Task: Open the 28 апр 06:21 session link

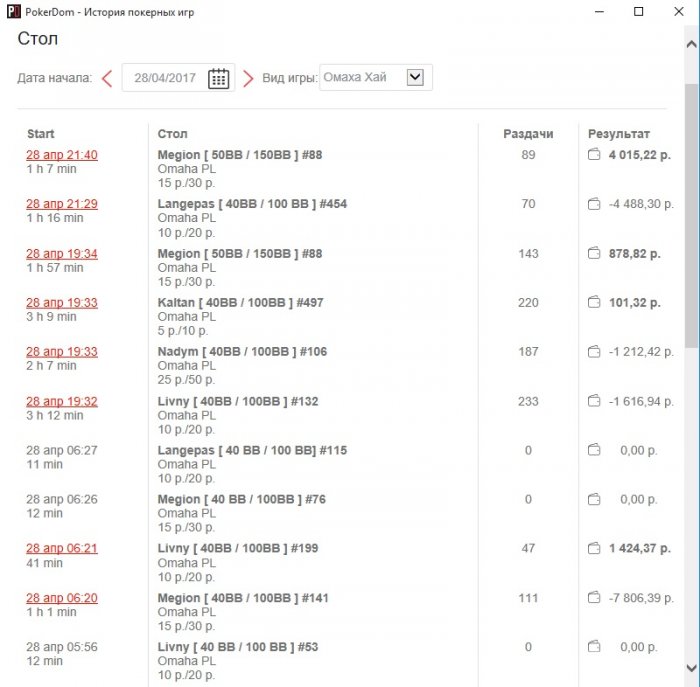Action: 62,548
